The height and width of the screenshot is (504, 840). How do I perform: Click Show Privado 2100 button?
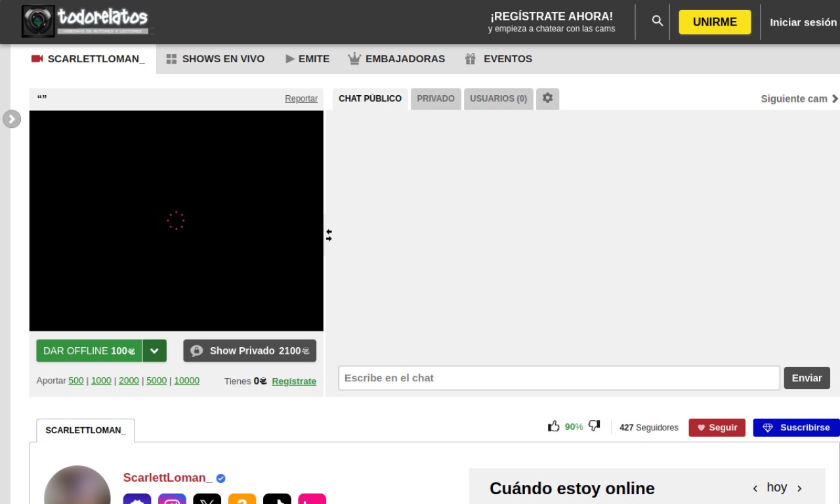[249, 350]
